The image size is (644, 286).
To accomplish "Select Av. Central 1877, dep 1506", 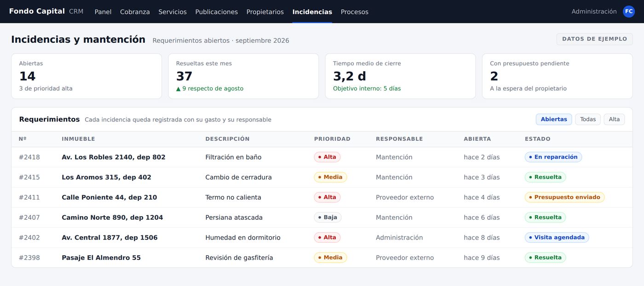I will (109, 238).
